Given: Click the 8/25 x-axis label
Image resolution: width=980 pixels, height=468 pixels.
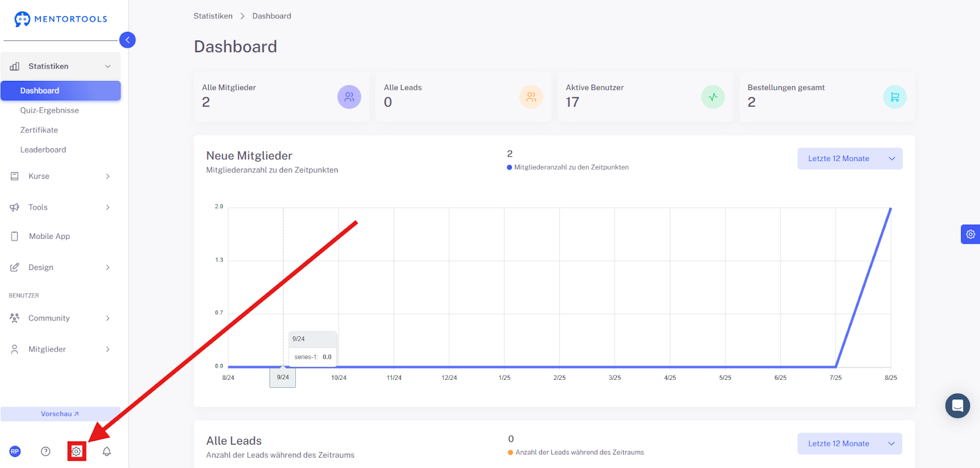Looking at the screenshot, I should pyautogui.click(x=891, y=378).
